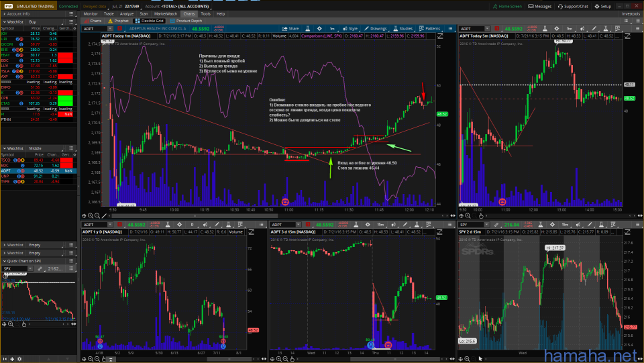Open settings gear on ADPT 5m chart
The width and height of the screenshot is (644, 363).
tap(557, 29)
